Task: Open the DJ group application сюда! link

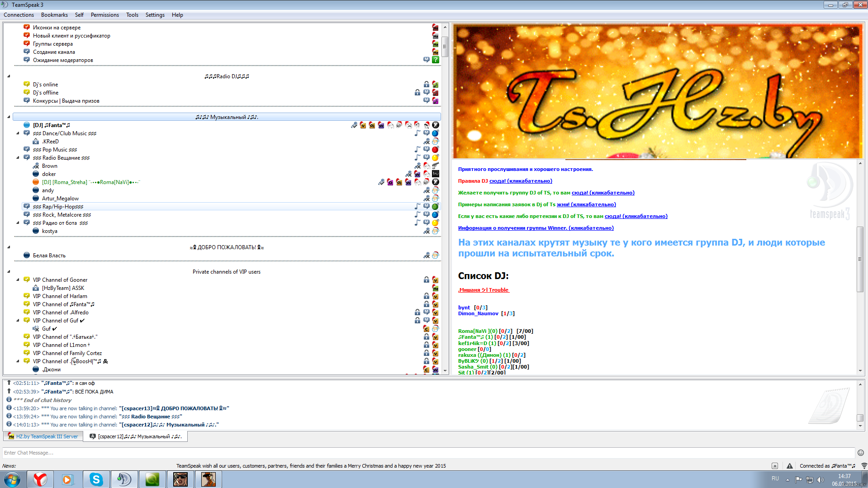Action: click(x=603, y=193)
